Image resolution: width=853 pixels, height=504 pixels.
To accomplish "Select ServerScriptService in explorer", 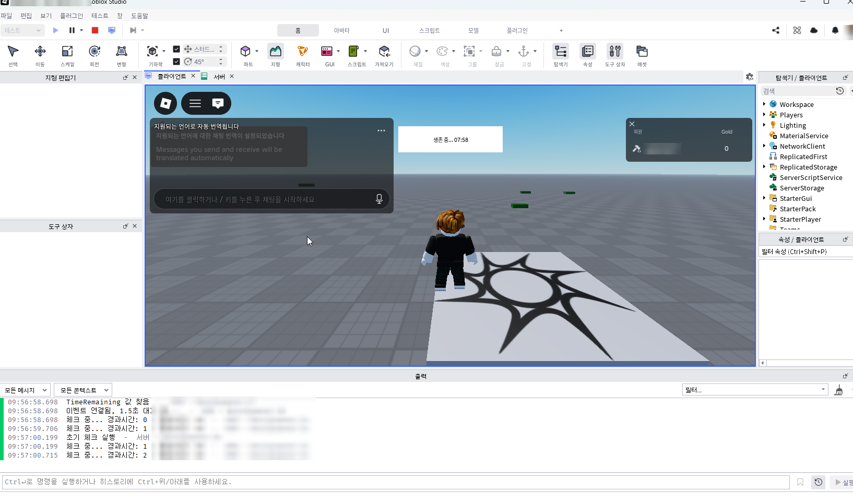I will point(811,177).
